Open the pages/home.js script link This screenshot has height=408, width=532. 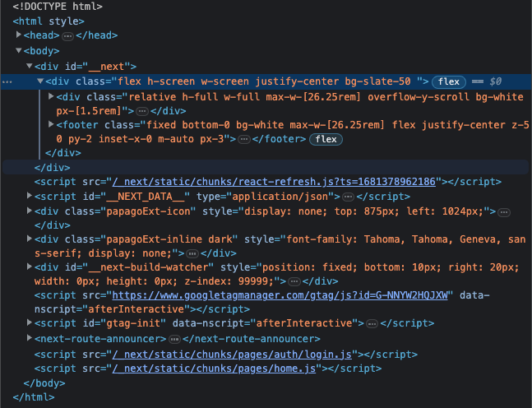click(214, 369)
